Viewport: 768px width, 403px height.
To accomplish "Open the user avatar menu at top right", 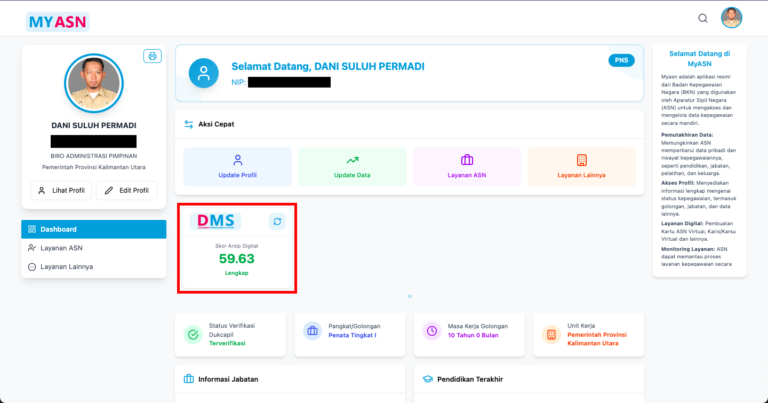I will coord(732,18).
